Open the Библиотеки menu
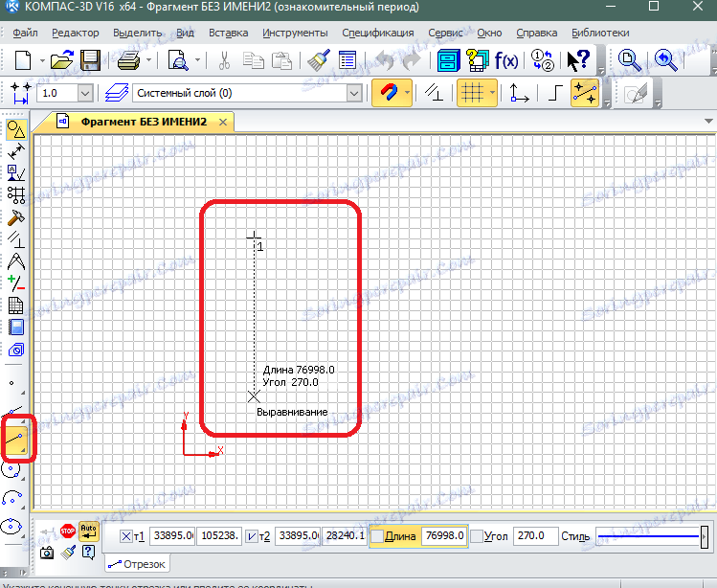Viewport: 717px width, 588px height. (x=600, y=33)
